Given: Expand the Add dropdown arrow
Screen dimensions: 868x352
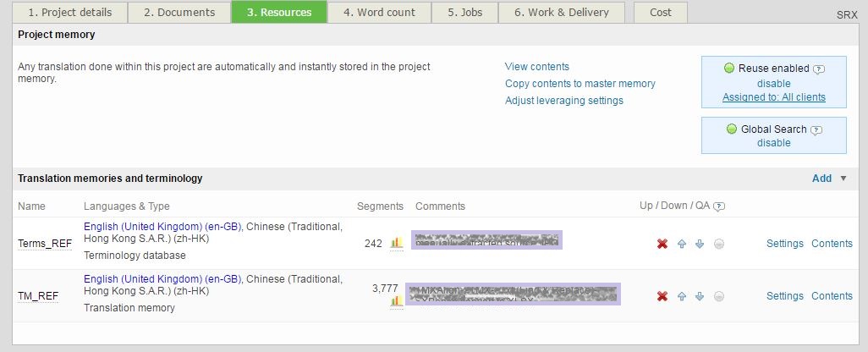Looking at the screenshot, I should coord(843,179).
